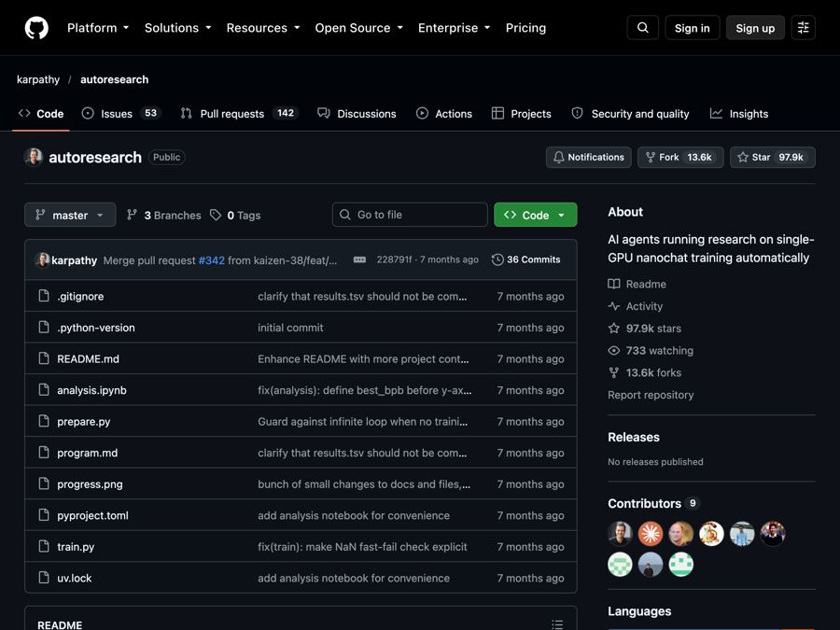Click the first contributor avatar
The image size is (840, 630).
coord(620,534)
